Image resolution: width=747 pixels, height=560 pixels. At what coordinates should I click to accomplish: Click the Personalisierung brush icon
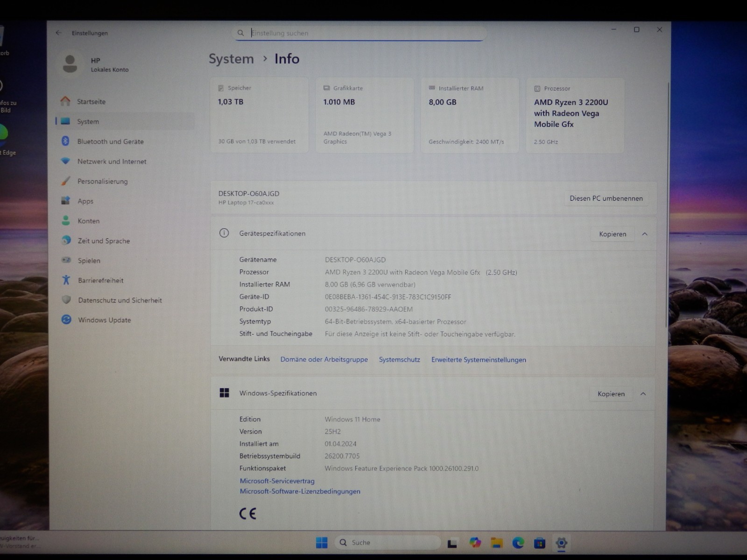click(x=65, y=181)
